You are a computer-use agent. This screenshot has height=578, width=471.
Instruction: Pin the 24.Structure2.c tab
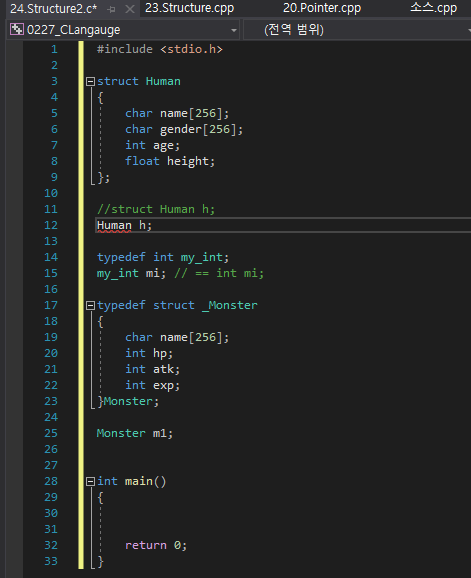[x=111, y=10]
